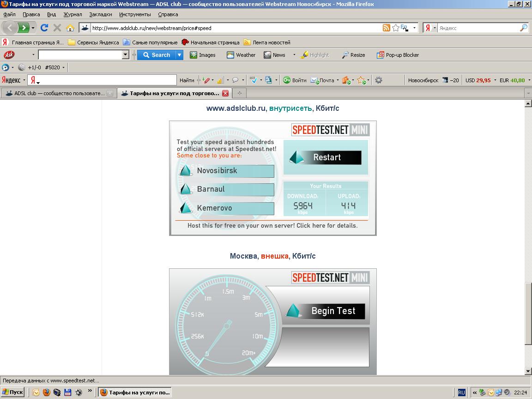Click the Yandex Bar star favorites icon
The height and width of the screenshot is (399, 532).
tap(361, 80)
